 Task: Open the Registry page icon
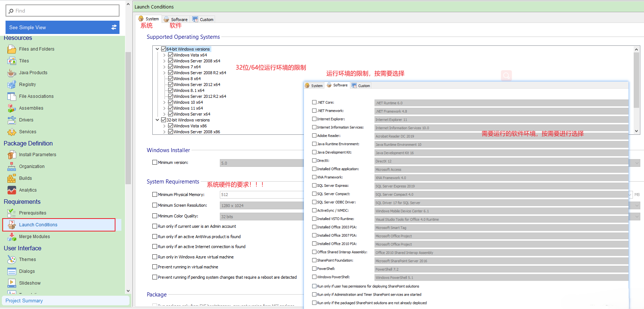click(12, 85)
